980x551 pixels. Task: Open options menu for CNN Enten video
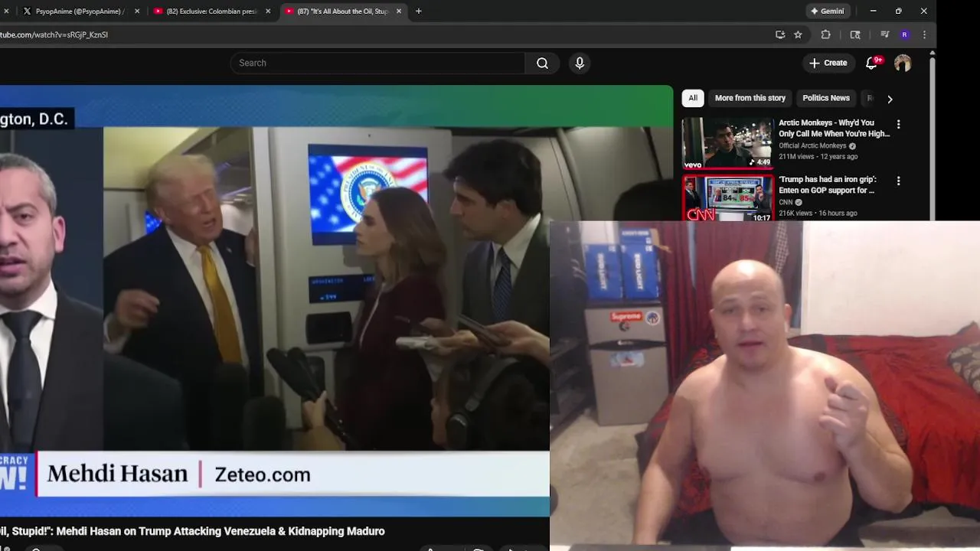click(x=898, y=181)
